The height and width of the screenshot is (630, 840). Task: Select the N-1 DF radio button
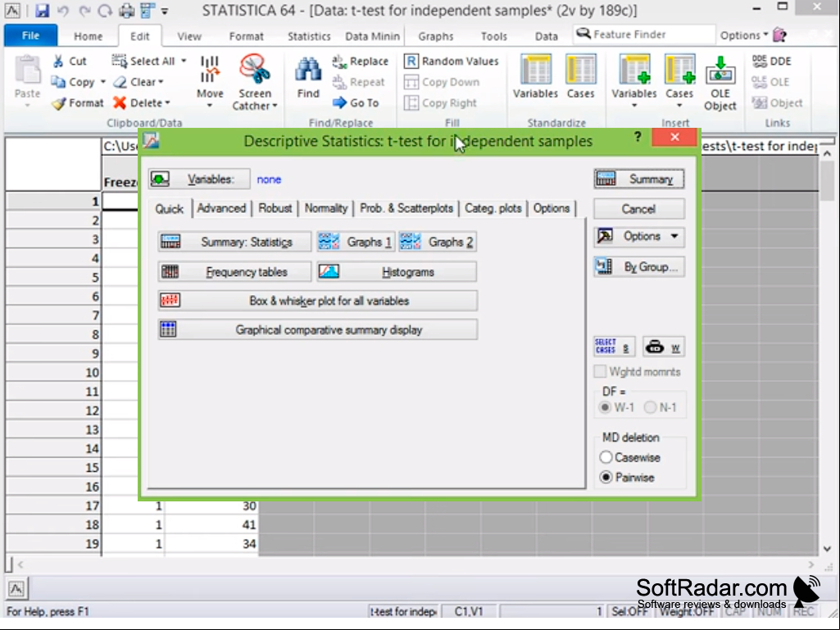[x=650, y=408]
